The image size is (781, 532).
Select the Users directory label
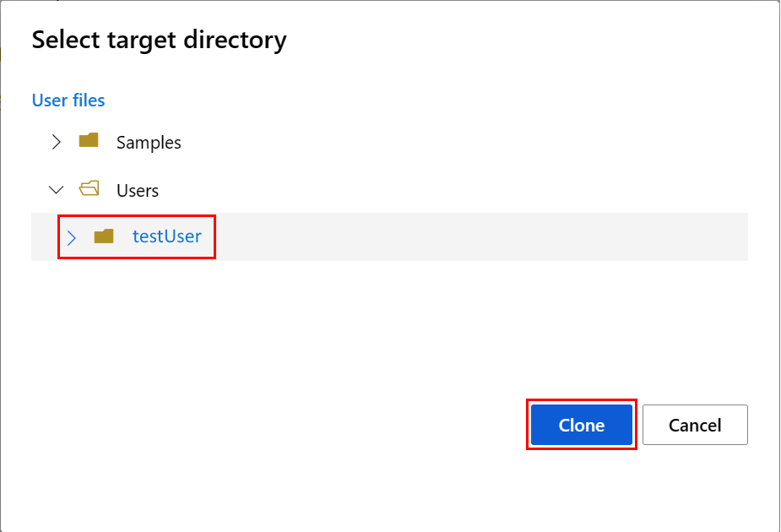pyautogui.click(x=138, y=190)
